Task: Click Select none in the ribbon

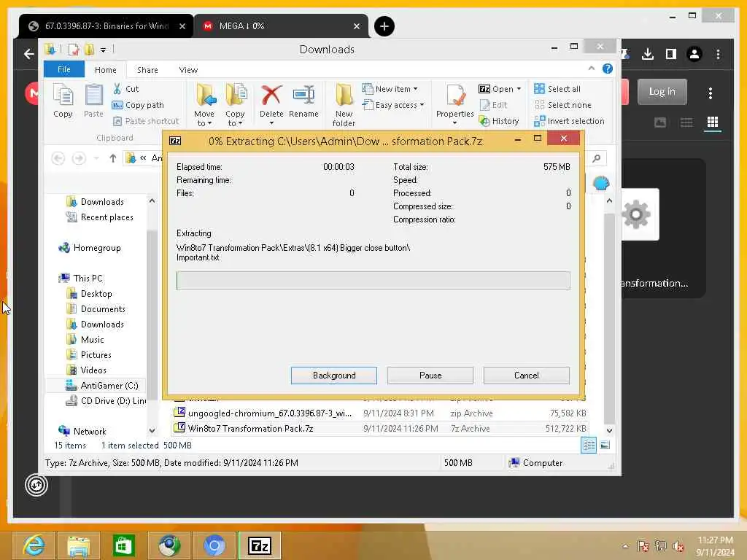Action: pyautogui.click(x=562, y=105)
